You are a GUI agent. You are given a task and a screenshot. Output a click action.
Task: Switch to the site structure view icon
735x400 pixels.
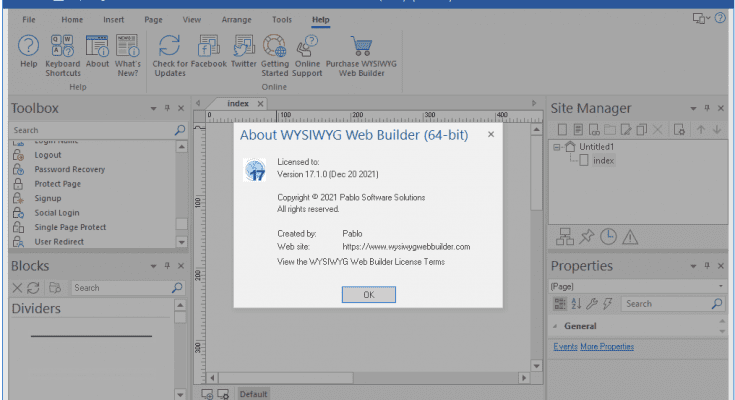coord(564,237)
